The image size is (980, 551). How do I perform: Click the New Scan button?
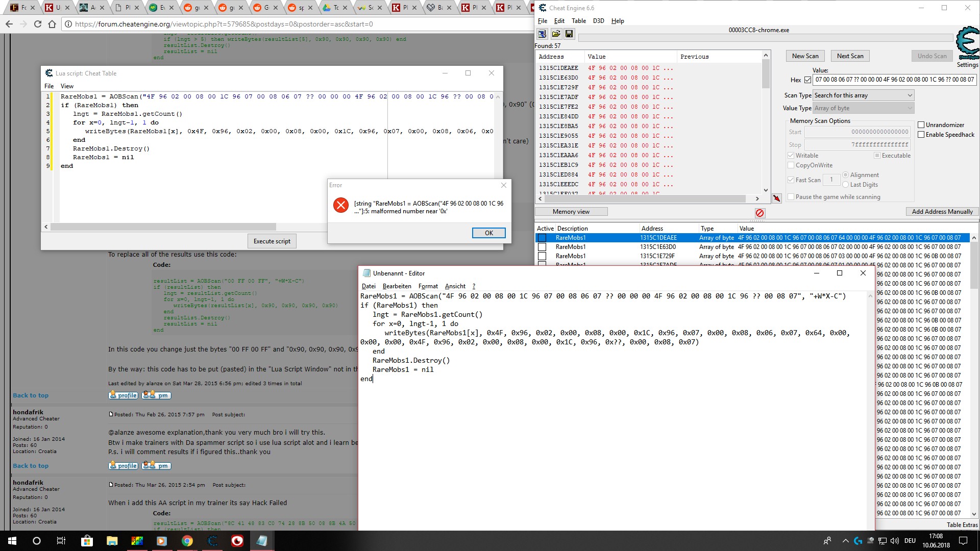point(805,56)
